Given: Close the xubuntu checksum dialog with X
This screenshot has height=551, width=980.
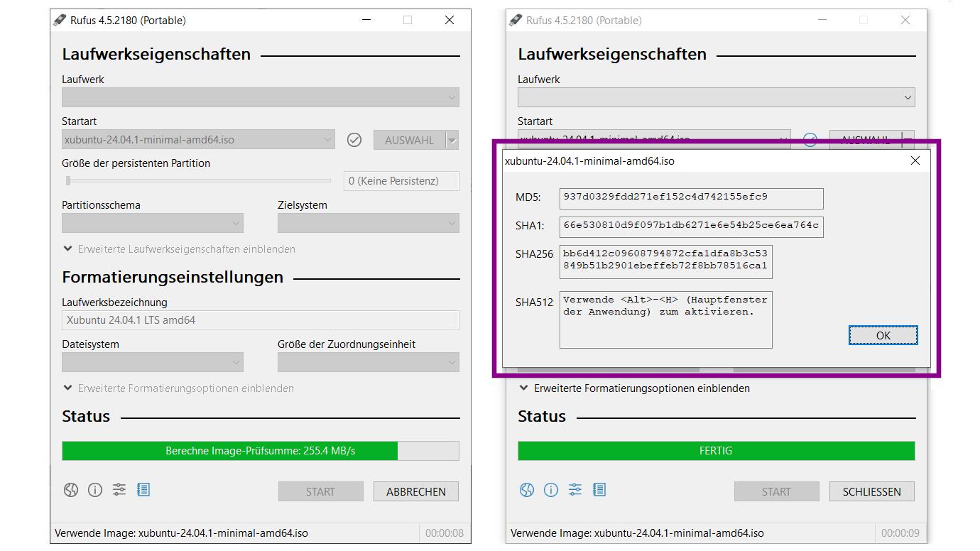Looking at the screenshot, I should 915,160.
